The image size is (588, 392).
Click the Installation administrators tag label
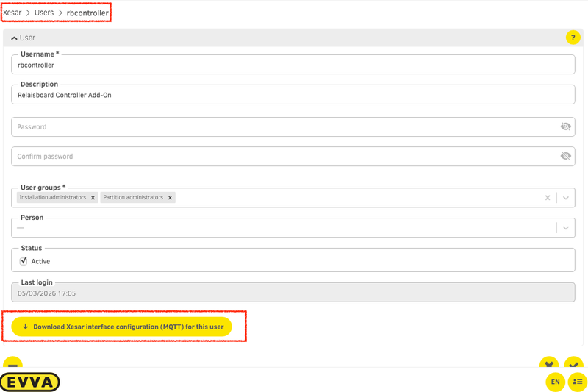[52, 197]
